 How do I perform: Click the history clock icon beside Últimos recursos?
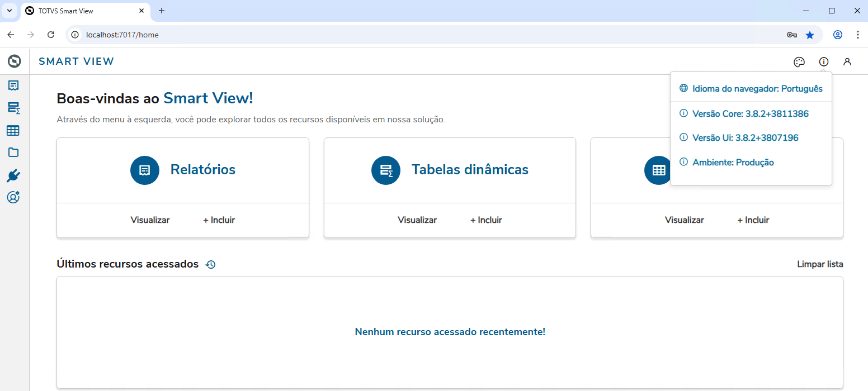tap(210, 264)
